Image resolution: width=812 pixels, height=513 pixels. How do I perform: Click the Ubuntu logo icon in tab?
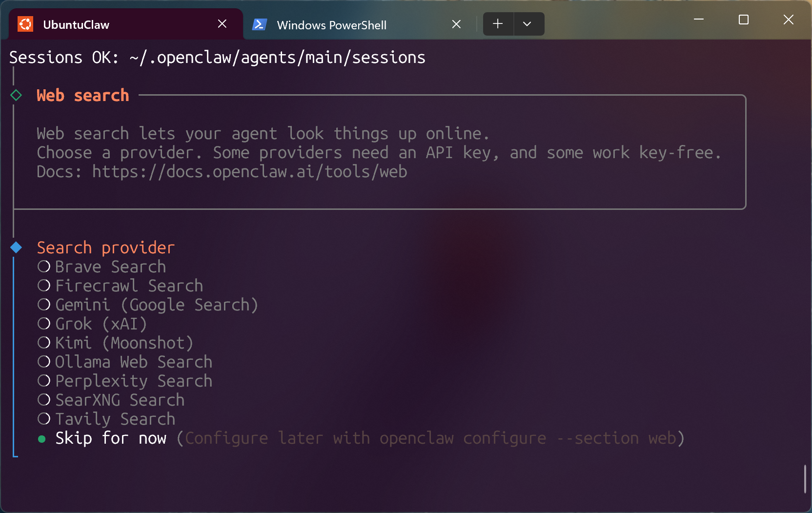click(x=25, y=24)
